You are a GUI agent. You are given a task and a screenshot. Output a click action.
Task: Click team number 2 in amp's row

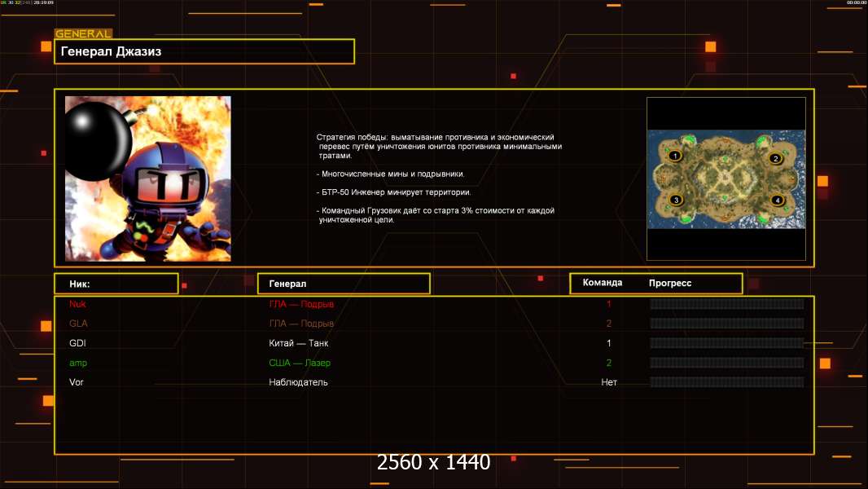(609, 363)
